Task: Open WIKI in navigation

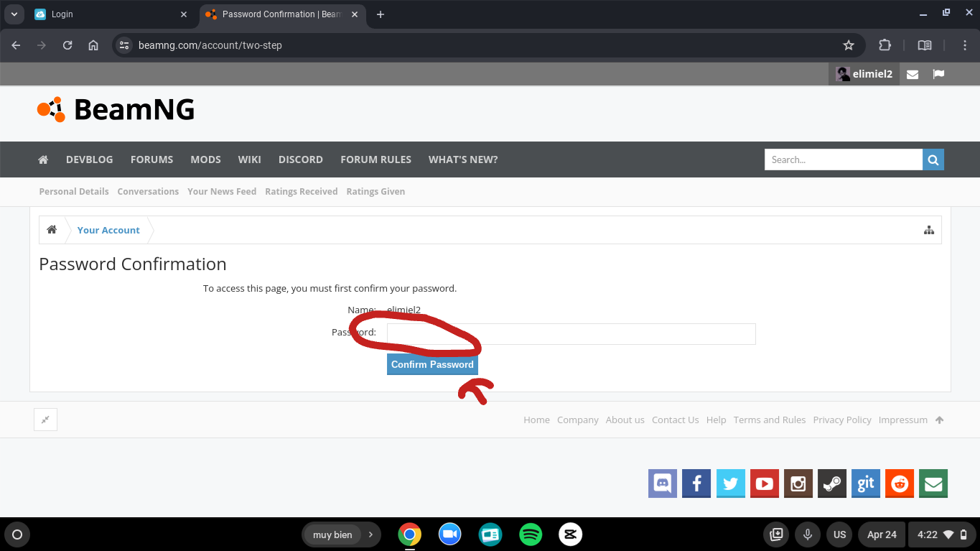Action: coord(250,159)
